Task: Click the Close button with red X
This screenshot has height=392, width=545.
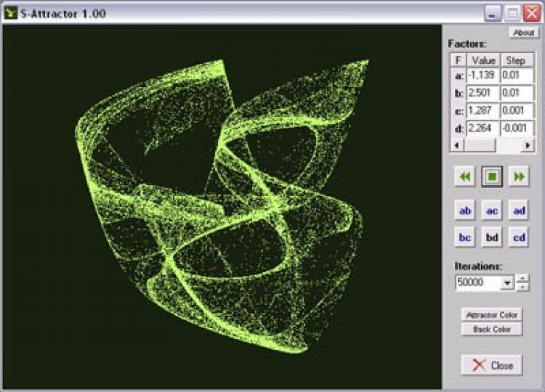Action: [x=492, y=365]
